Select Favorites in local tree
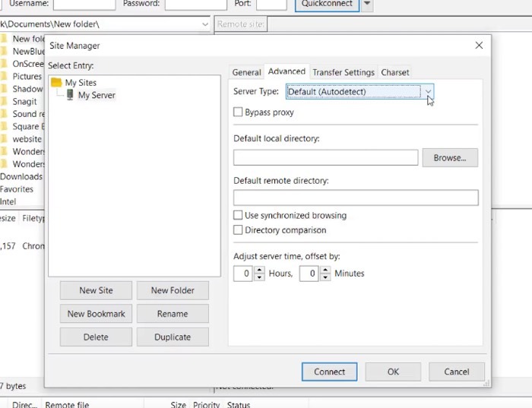 click(17, 189)
